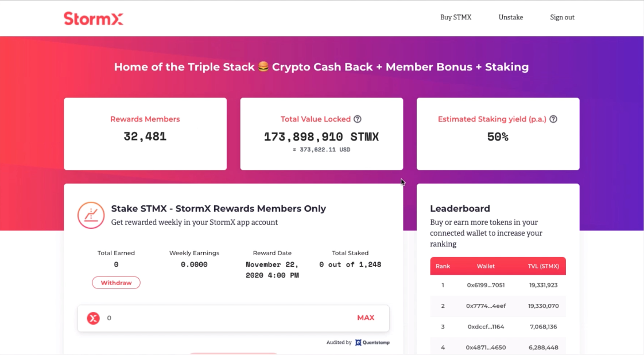This screenshot has height=355, width=644.
Task: Click the Total Value Locked label
Action: (x=316, y=119)
